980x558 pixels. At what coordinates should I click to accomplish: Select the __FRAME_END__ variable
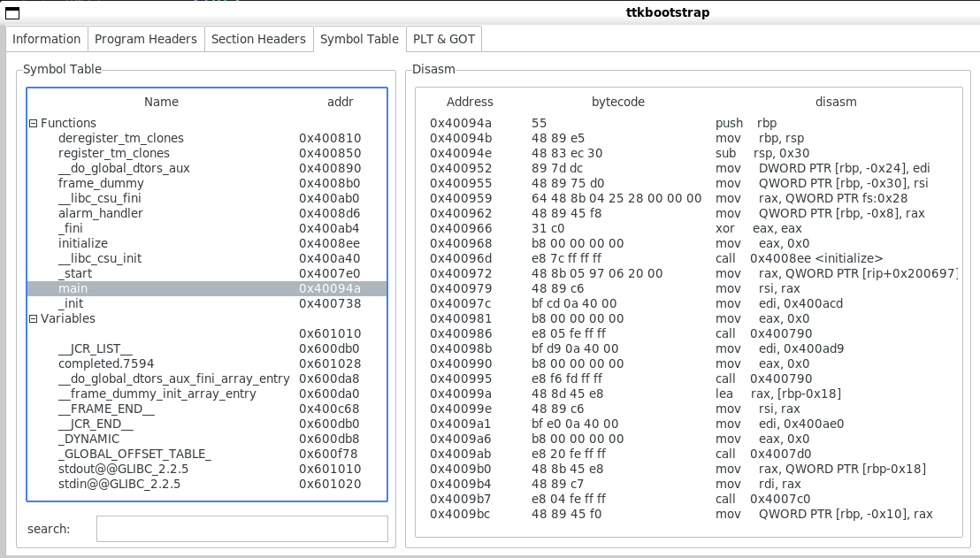coord(207,409)
